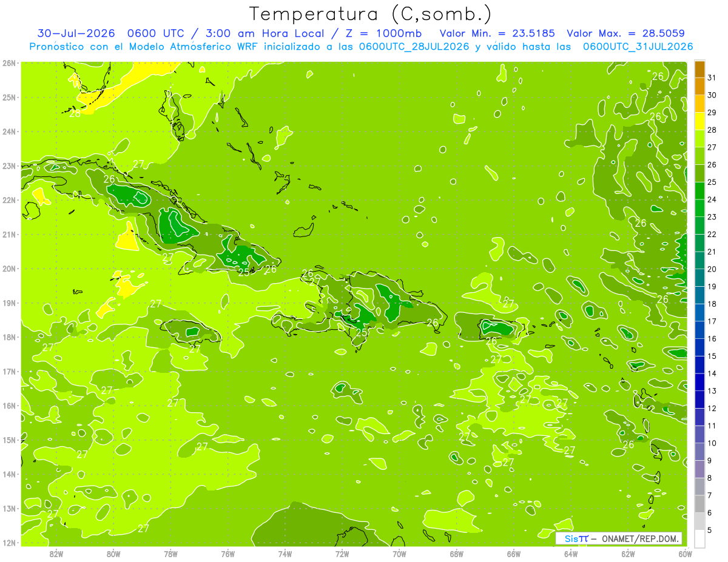Viewport: 728px width, 562px height.
Task: Click the "17N" latitude axis label
Action: [x=10, y=371]
